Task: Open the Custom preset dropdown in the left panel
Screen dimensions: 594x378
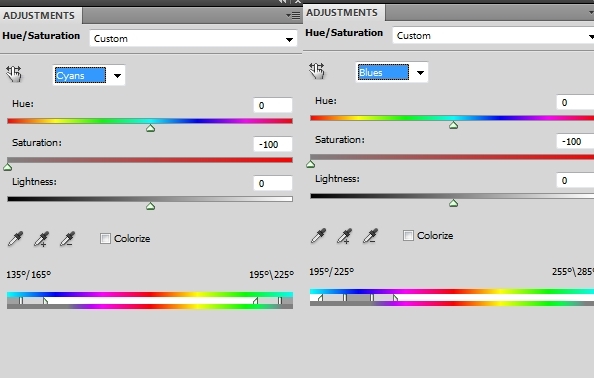Action: click(x=193, y=39)
